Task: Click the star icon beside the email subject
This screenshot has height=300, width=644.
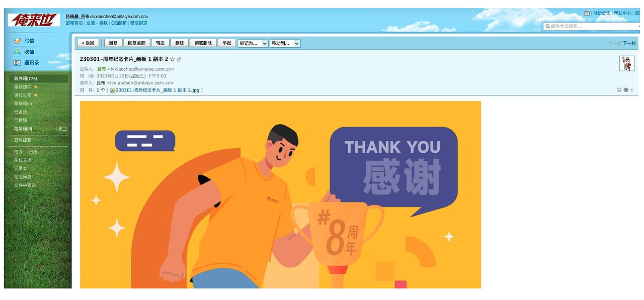Action: pyautogui.click(x=173, y=59)
